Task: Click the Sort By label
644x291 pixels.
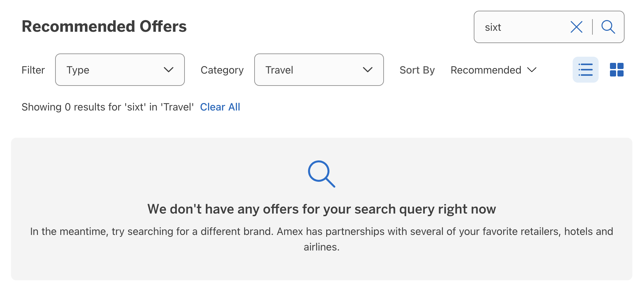Action: pyautogui.click(x=417, y=70)
